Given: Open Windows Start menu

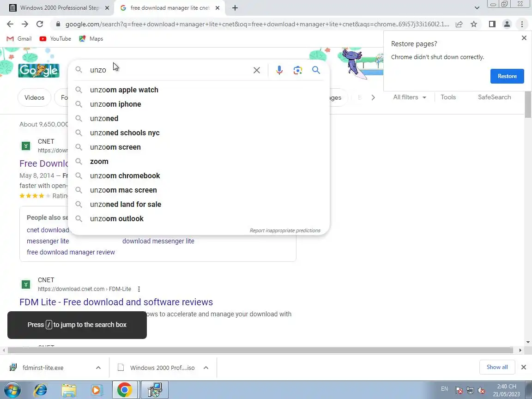Looking at the screenshot, I should (12, 390).
